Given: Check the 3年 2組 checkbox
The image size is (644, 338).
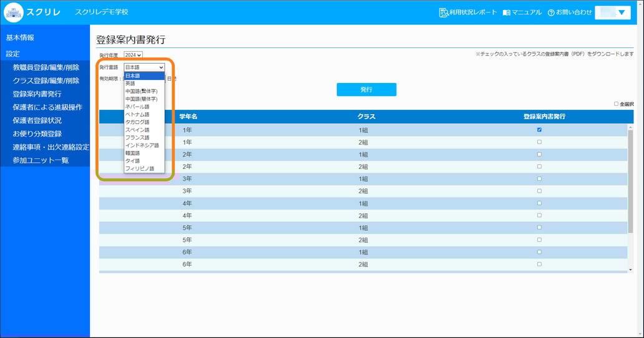Looking at the screenshot, I should 539,191.
